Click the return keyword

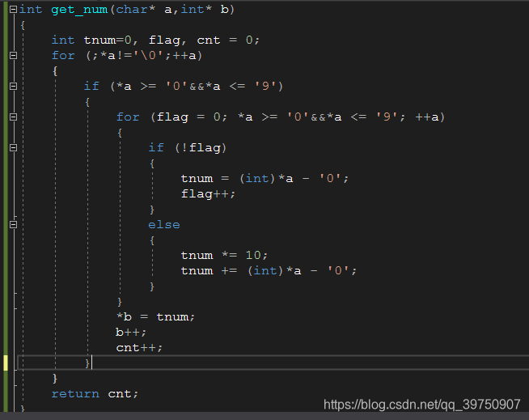(75, 394)
